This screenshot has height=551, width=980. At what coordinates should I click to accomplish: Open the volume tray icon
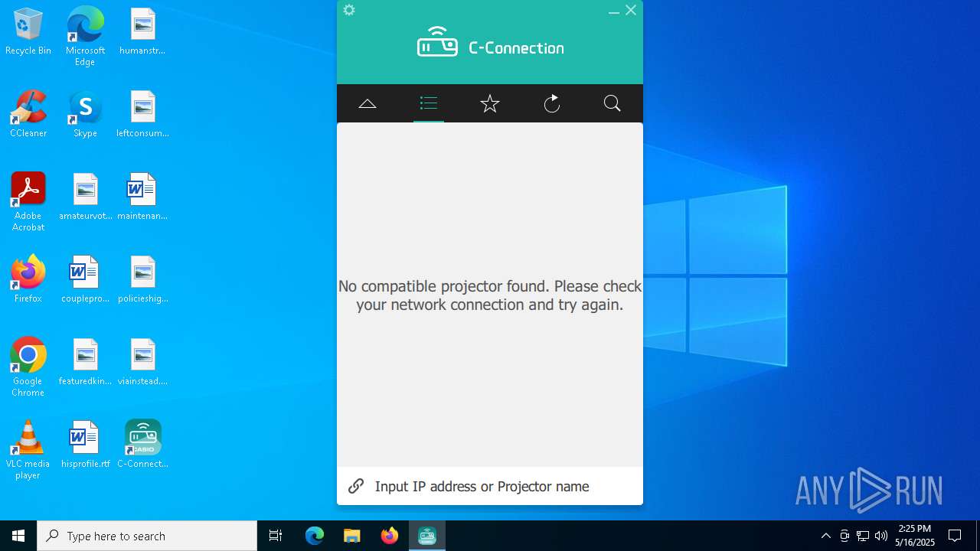click(x=880, y=536)
